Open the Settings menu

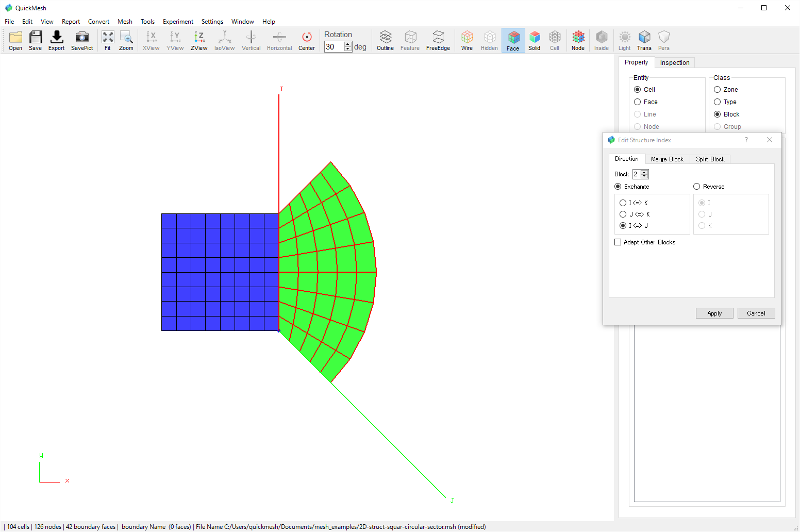pos(212,22)
